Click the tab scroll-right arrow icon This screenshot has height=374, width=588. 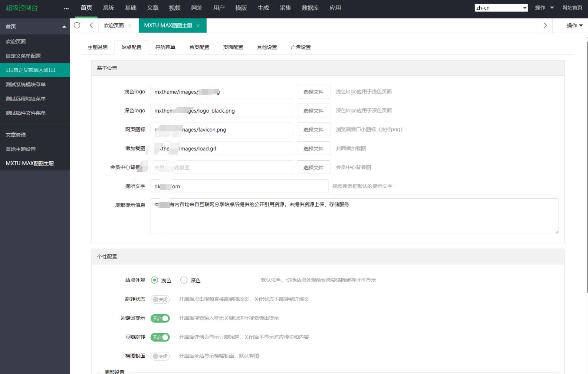tap(545, 25)
